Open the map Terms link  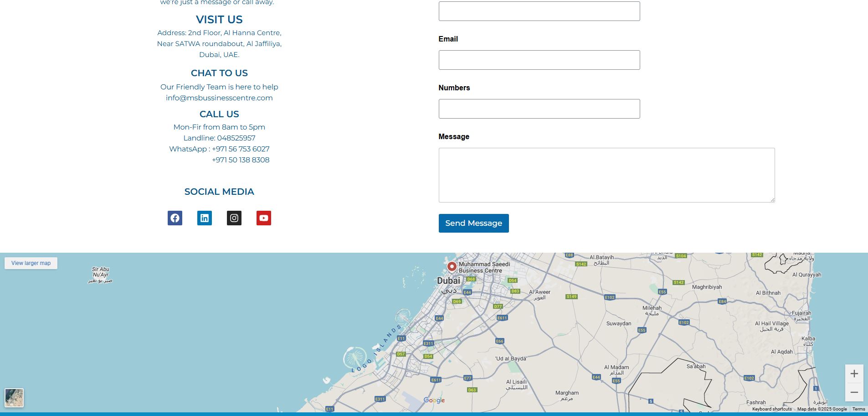pyautogui.click(x=858, y=409)
